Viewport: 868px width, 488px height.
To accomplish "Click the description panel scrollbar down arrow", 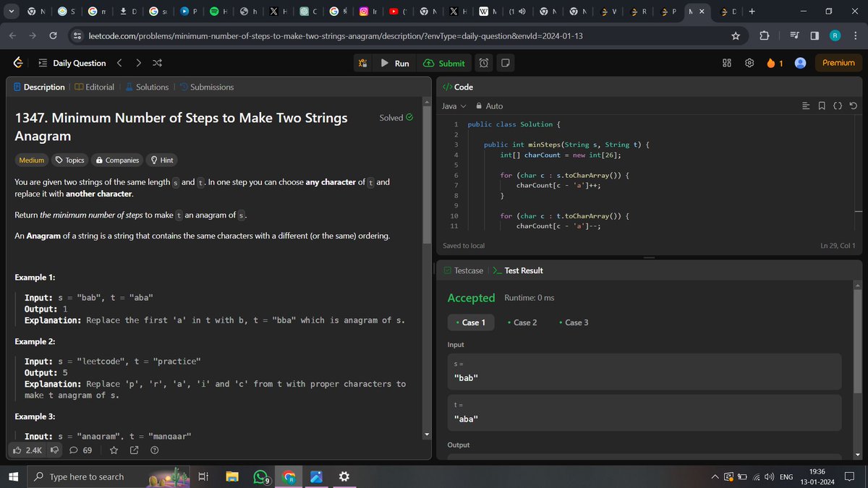I will click(427, 435).
